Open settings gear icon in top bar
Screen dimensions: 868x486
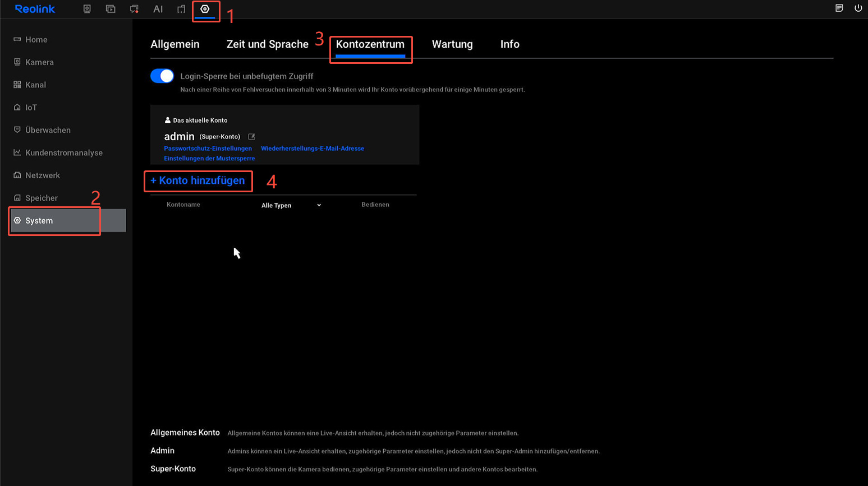pyautogui.click(x=205, y=9)
